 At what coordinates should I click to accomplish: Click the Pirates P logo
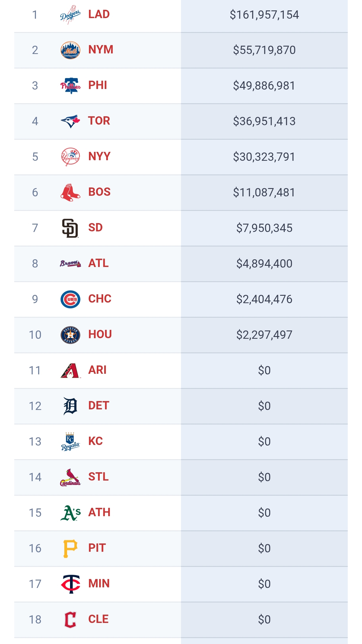coord(70,548)
